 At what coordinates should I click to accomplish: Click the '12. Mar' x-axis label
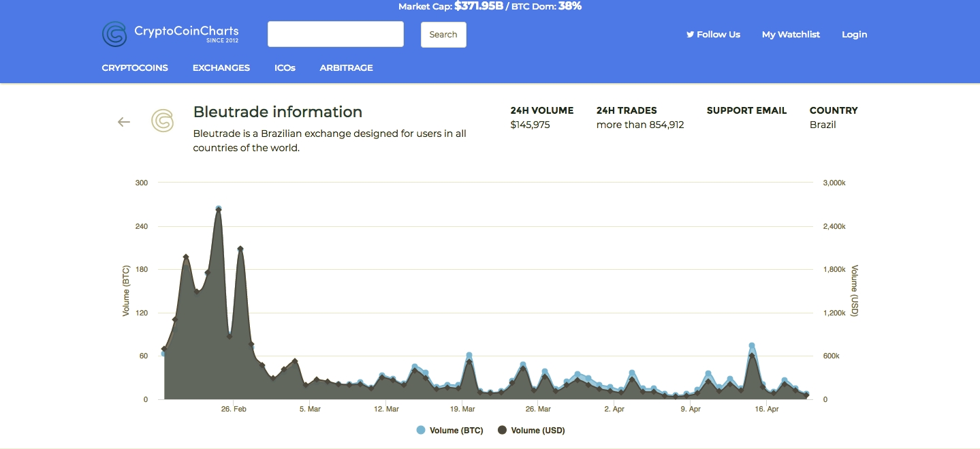[x=386, y=409]
